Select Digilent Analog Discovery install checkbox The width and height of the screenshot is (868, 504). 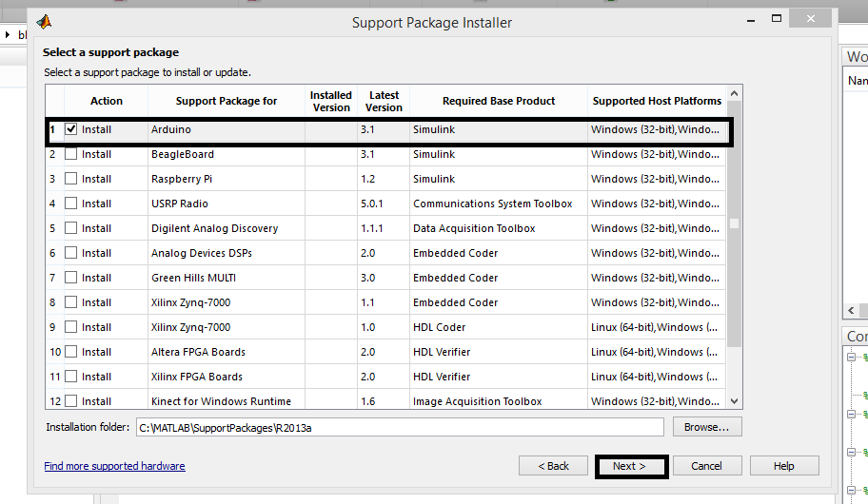tap(70, 228)
